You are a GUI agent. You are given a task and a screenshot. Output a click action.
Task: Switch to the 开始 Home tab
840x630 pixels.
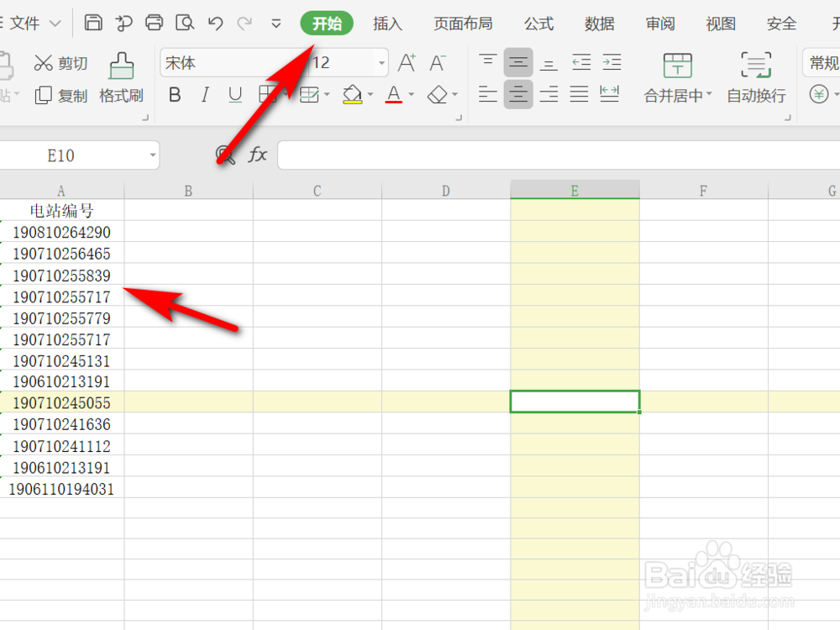[327, 24]
